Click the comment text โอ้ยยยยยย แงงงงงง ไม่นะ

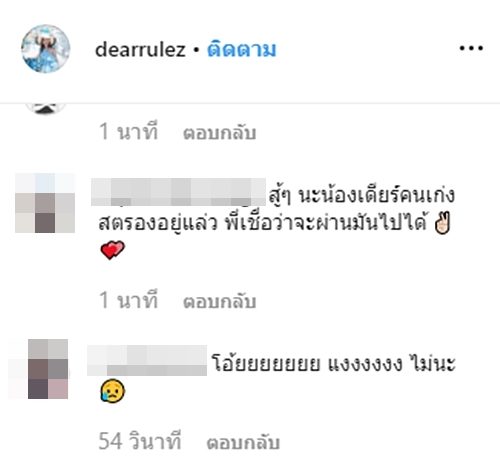333,363
